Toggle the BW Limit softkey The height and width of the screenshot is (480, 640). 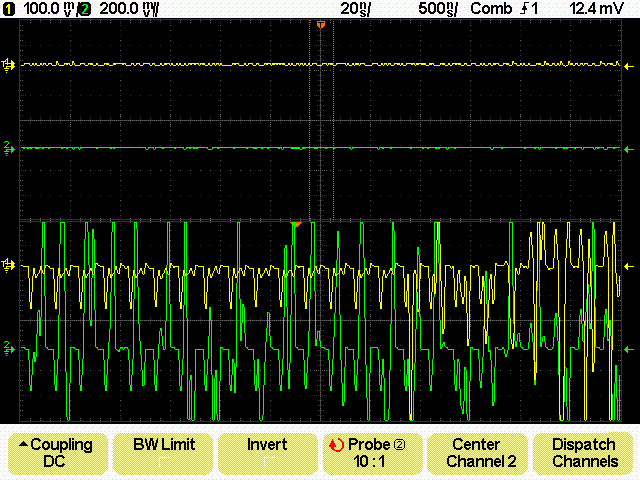[x=163, y=453]
